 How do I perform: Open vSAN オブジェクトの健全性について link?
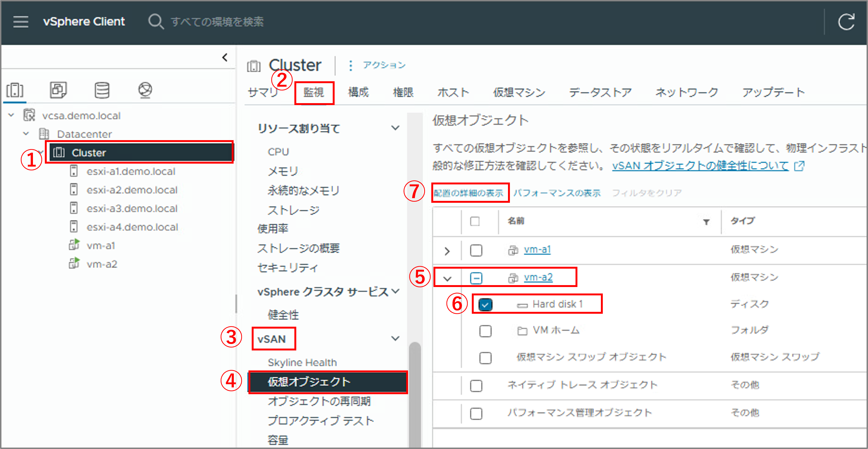700,166
